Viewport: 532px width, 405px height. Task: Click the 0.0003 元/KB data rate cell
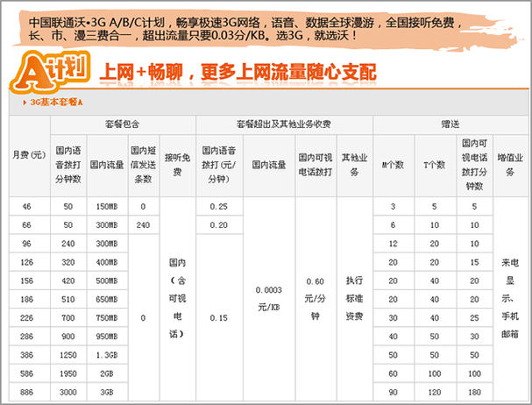[269, 299]
